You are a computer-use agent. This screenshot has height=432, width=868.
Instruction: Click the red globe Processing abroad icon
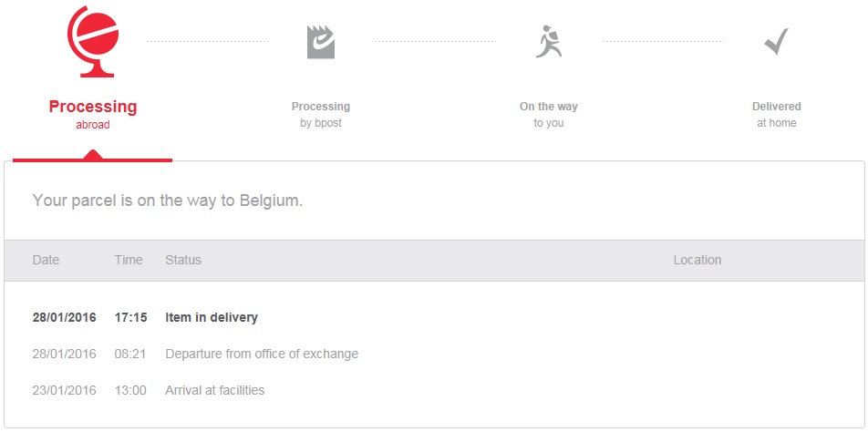pyautogui.click(x=93, y=40)
